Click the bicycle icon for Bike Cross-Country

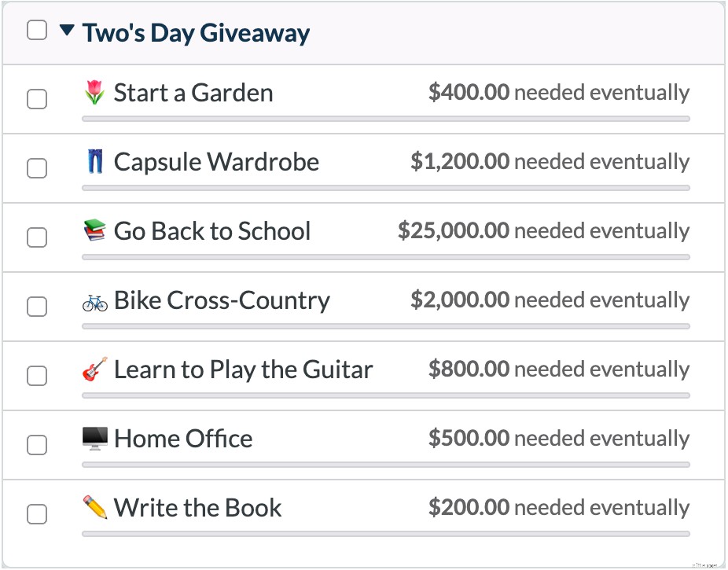(94, 300)
